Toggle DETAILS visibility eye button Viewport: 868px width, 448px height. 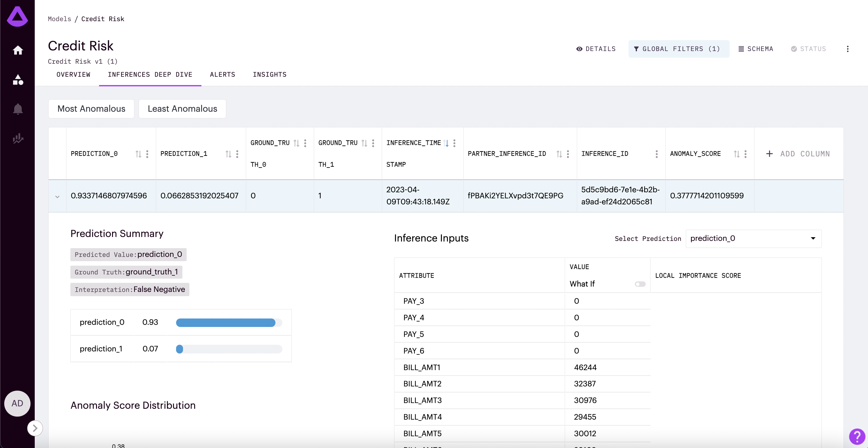(595, 49)
